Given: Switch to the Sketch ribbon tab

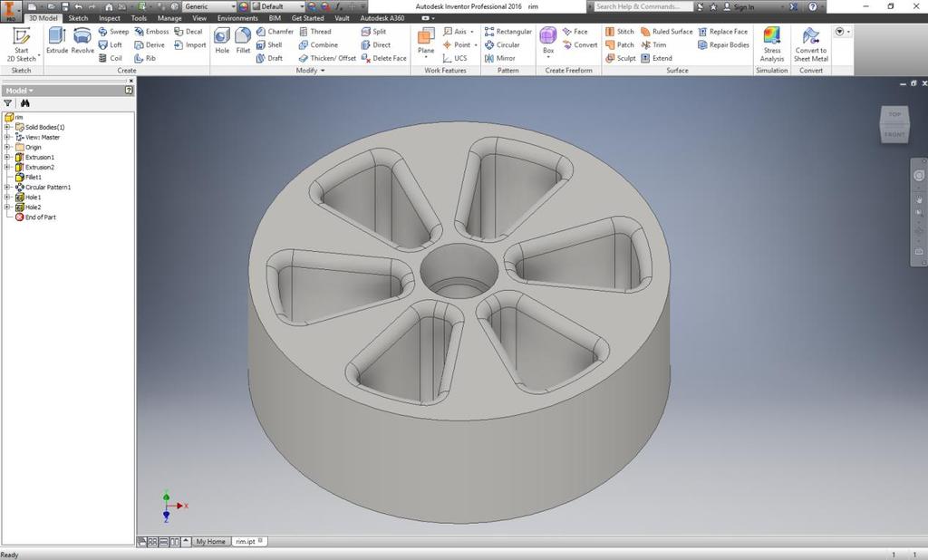Looking at the screenshot, I should click(x=78, y=18).
